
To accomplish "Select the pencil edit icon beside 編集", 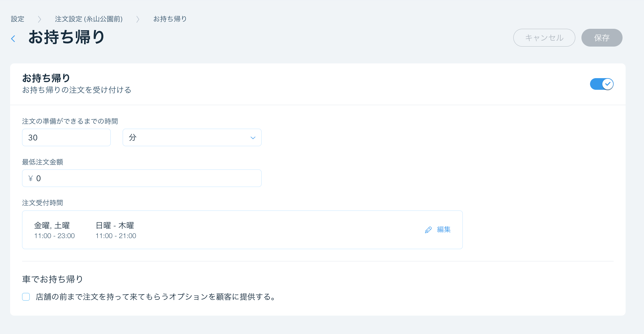I will [x=428, y=230].
